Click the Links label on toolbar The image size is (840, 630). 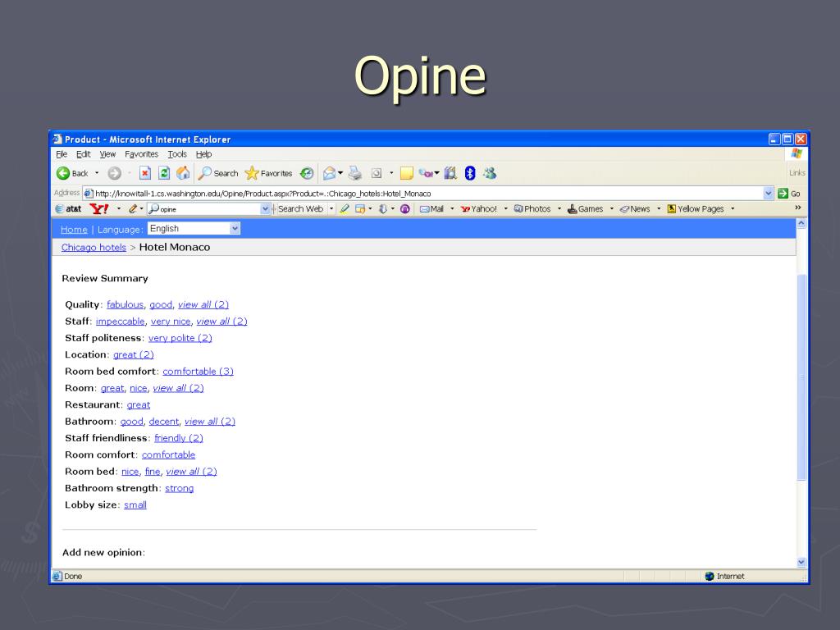(797, 172)
